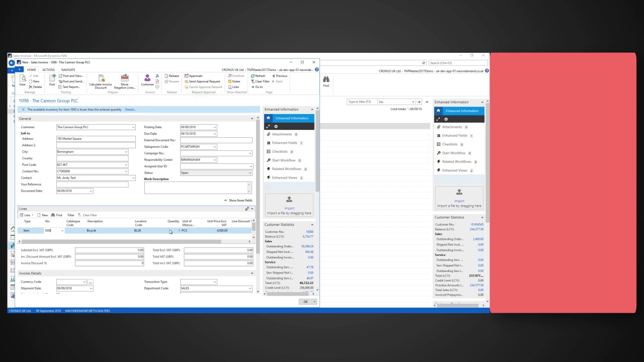Click the Refresh ribbon action
This screenshot has width=644, height=362.
click(258, 75)
